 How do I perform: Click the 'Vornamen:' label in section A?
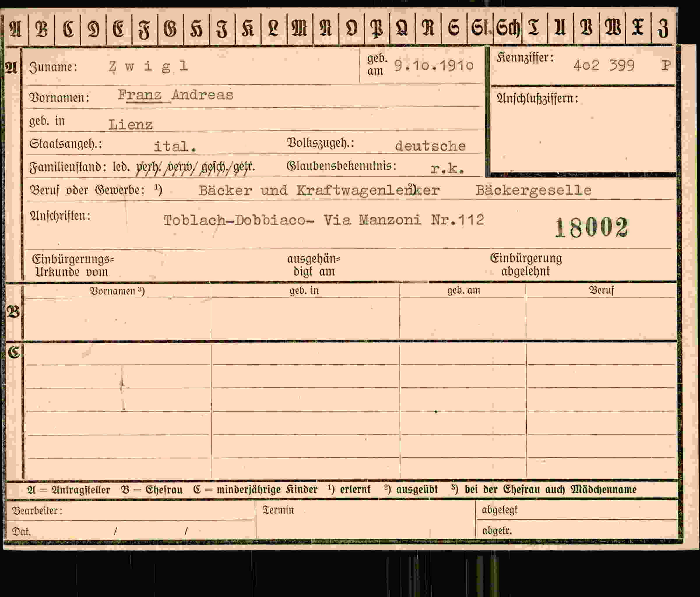coord(59,98)
